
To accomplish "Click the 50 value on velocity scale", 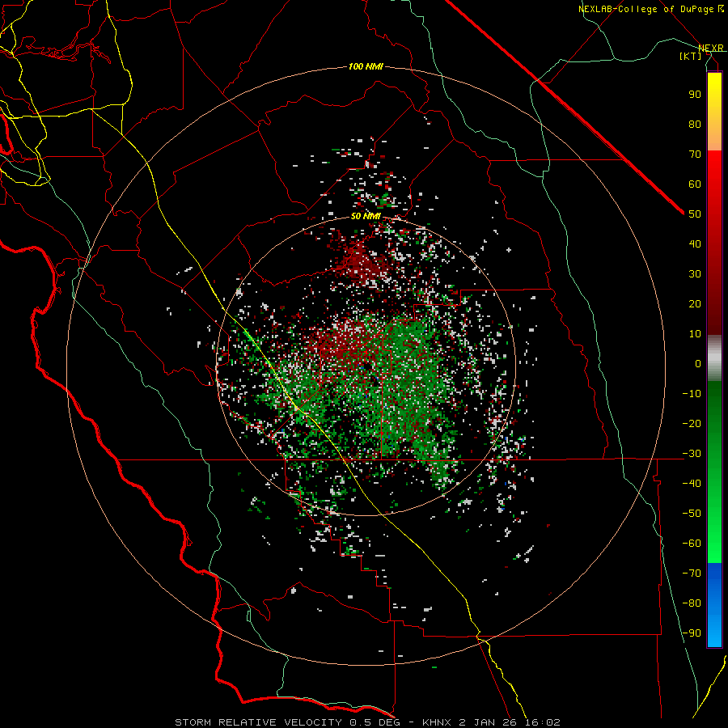I will (695, 214).
